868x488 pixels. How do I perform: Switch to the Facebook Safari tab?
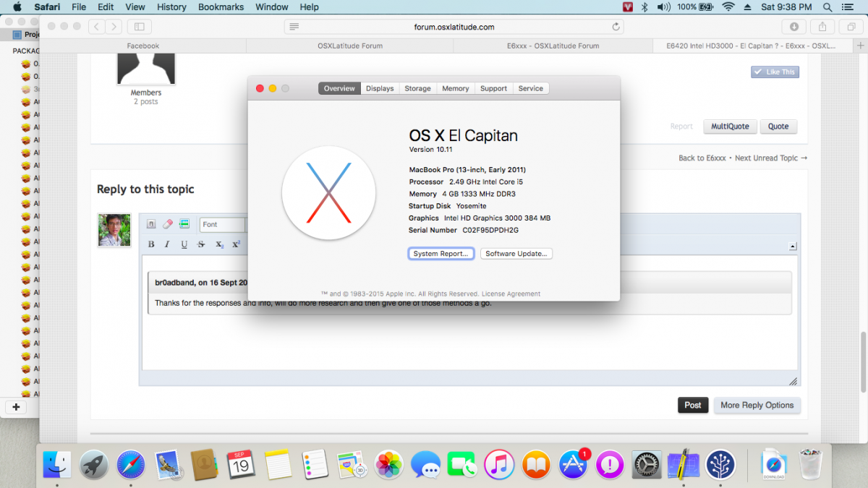click(143, 46)
